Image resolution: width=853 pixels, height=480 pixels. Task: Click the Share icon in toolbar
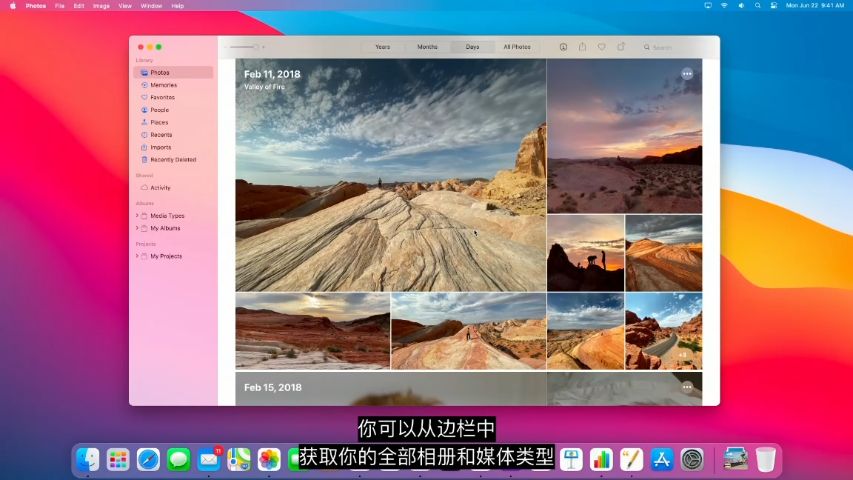[x=582, y=47]
